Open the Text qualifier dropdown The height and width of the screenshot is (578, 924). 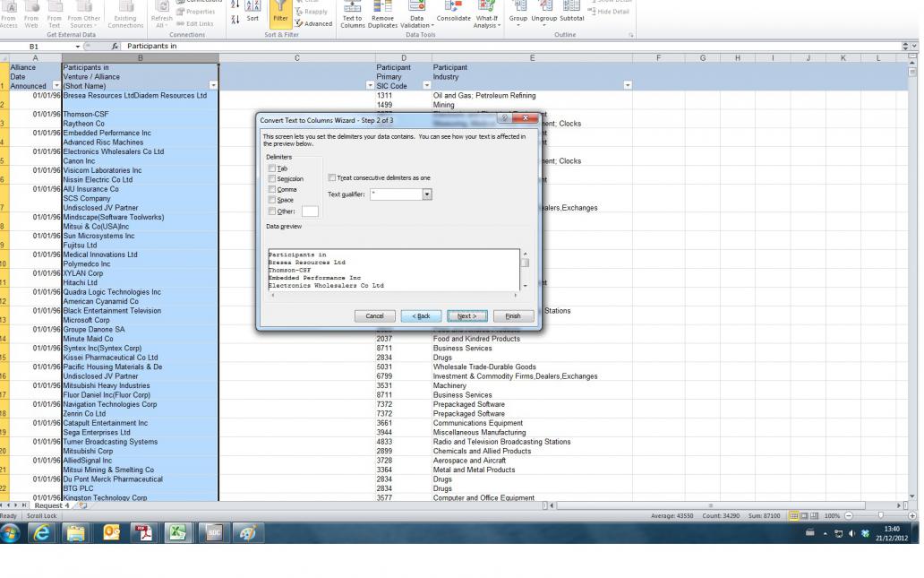(427, 194)
